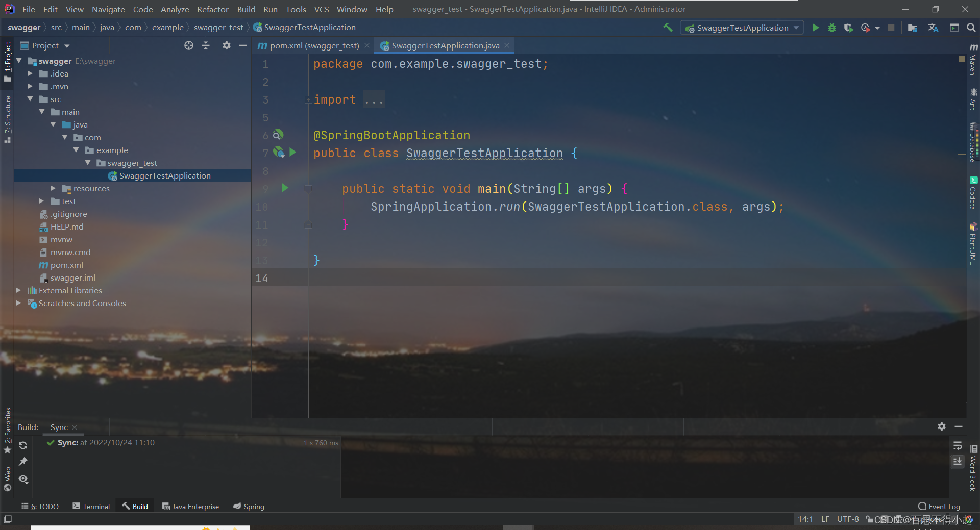Open Search Everywhere magnifier icon

point(971,28)
